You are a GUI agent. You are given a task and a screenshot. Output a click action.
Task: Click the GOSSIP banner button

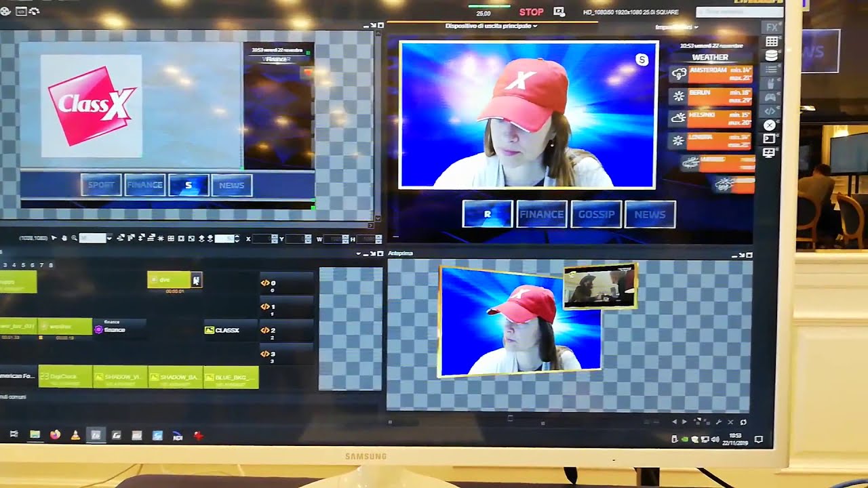point(596,213)
